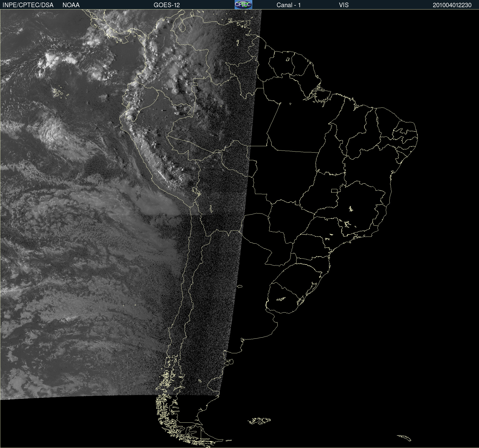Click the CPTEC logo in the header
Screen dimensions: 479x448
[243, 5]
